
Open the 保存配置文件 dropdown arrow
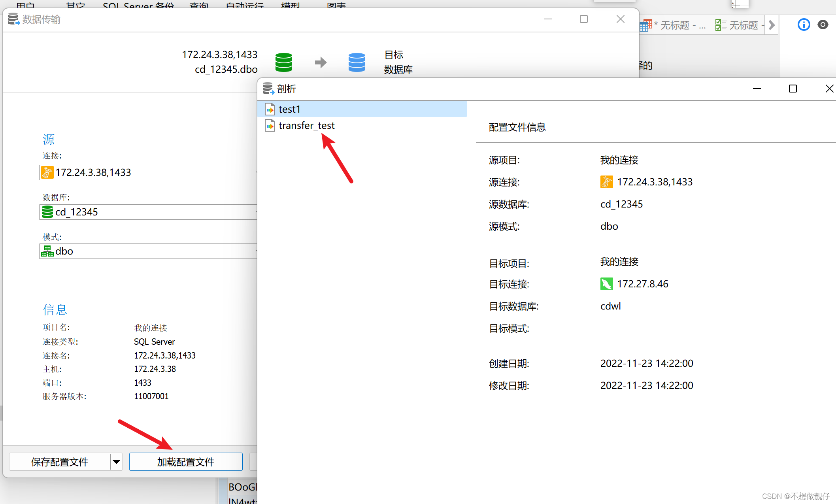[116, 462]
